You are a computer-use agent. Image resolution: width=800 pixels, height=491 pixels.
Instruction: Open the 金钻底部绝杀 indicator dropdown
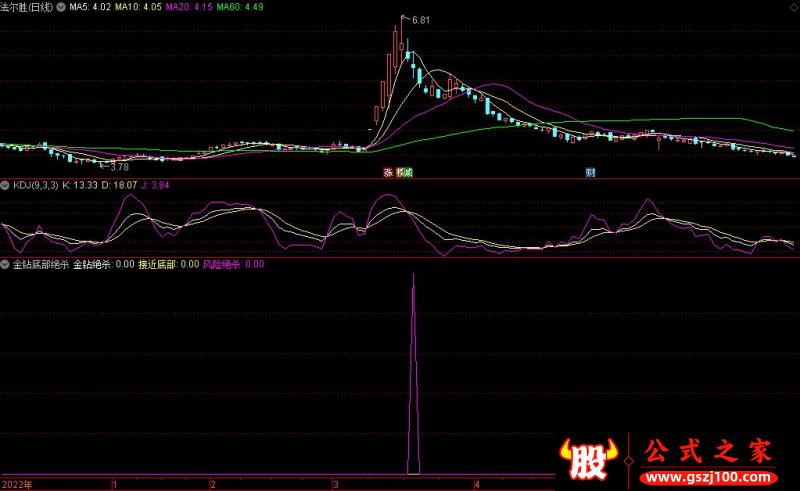[6, 265]
